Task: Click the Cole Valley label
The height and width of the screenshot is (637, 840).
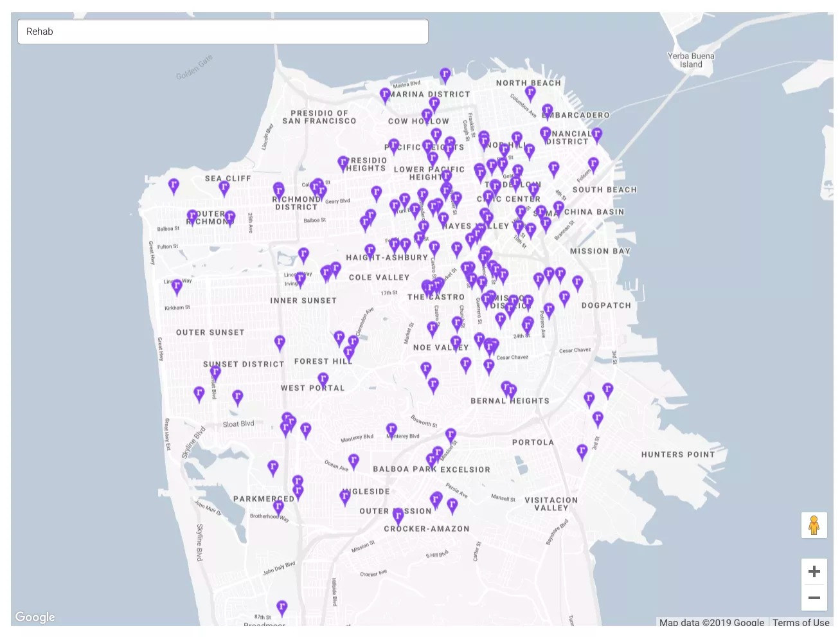Action: [x=379, y=278]
